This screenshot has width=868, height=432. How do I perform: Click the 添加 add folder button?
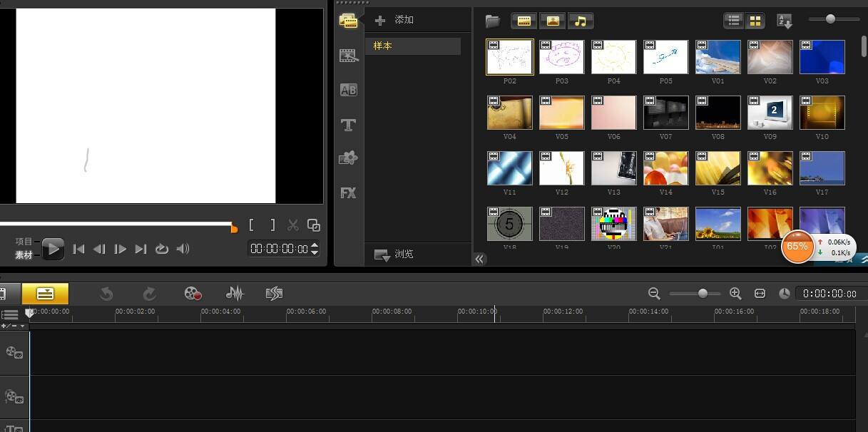(x=394, y=20)
